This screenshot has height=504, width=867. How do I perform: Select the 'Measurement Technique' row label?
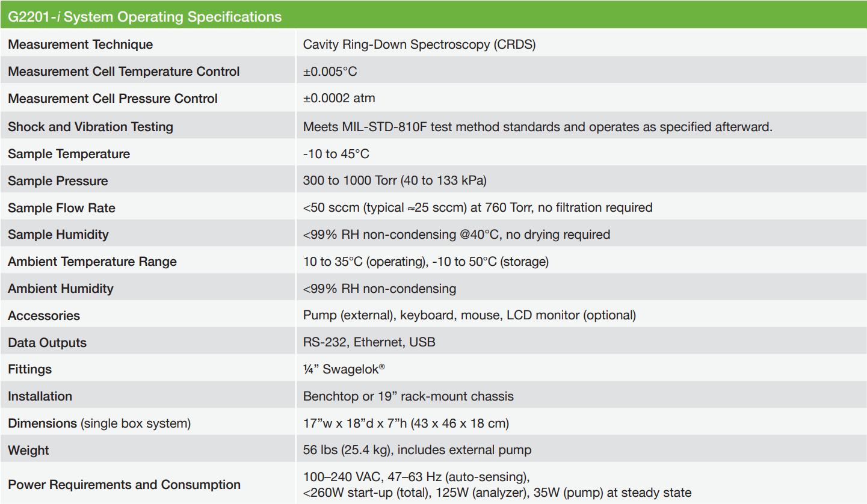(81, 45)
